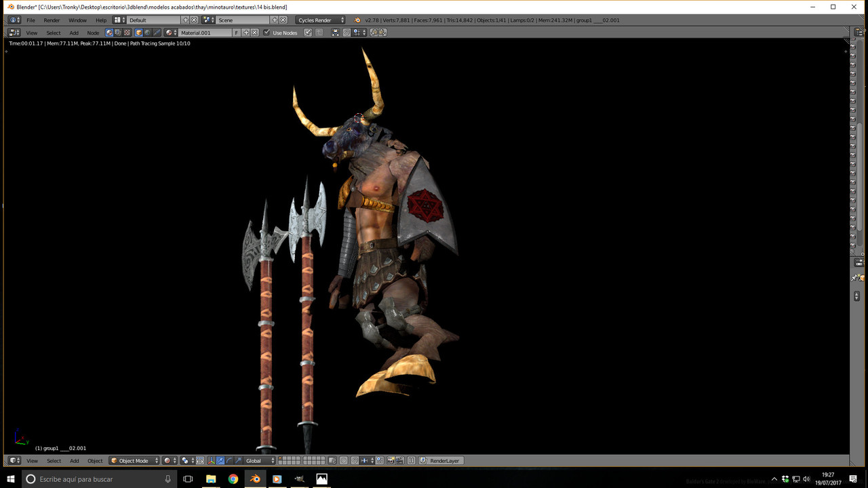Open the Node menu in node editor

click(x=93, y=33)
